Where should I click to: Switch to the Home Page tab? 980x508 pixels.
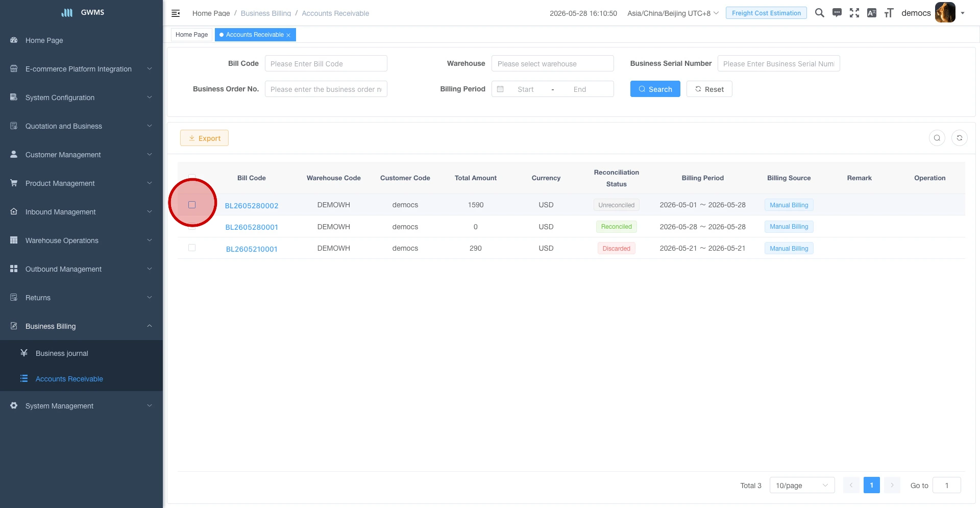coord(191,35)
